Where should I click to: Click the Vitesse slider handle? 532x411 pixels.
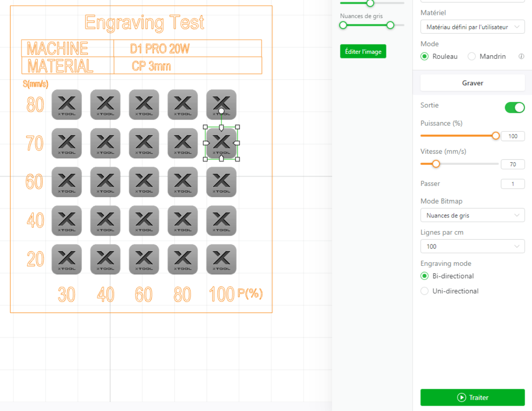point(436,164)
